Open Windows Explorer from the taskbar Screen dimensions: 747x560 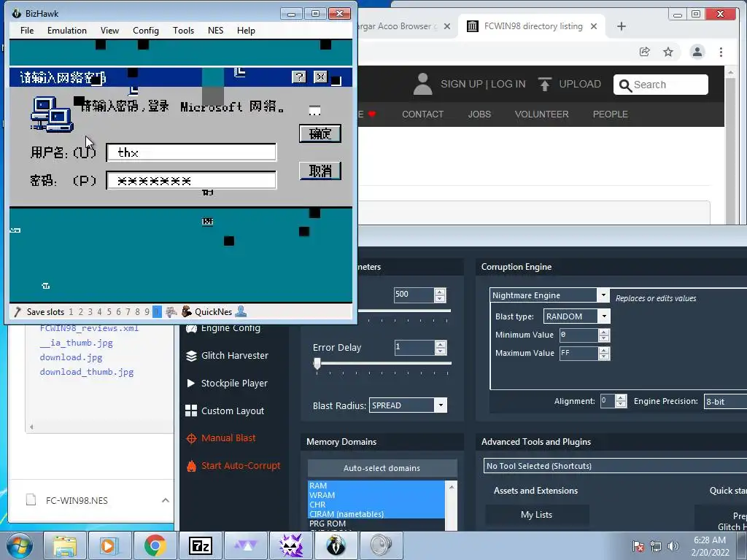point(65,545)
